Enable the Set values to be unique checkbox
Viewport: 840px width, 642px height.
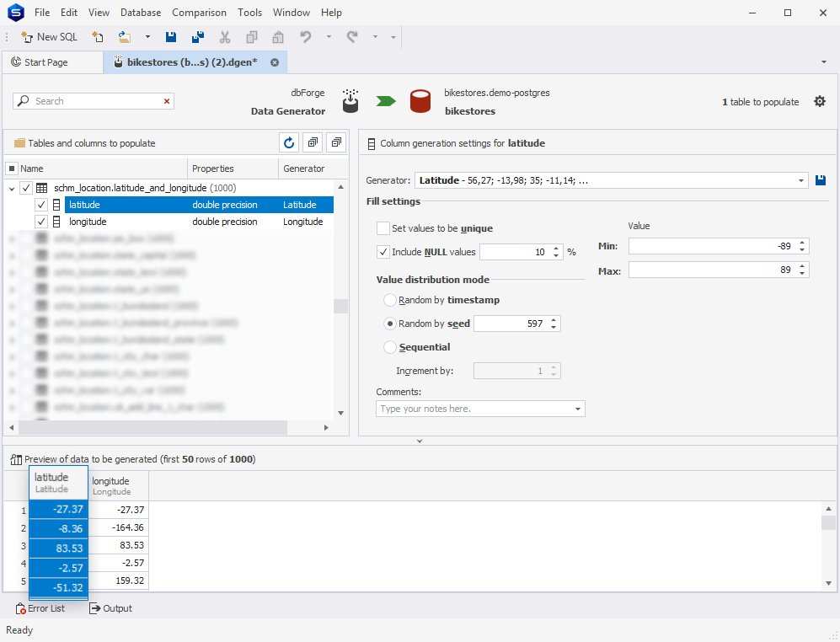point(383,228)
